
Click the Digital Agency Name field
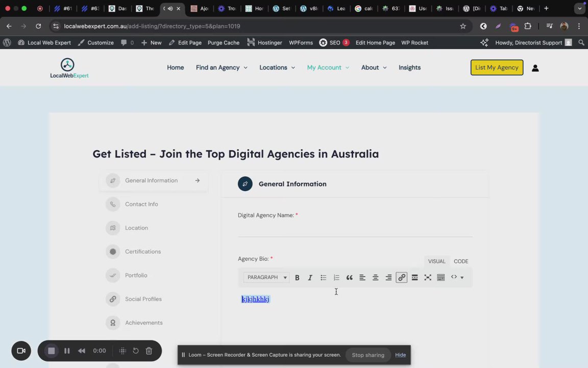point(355,229)
